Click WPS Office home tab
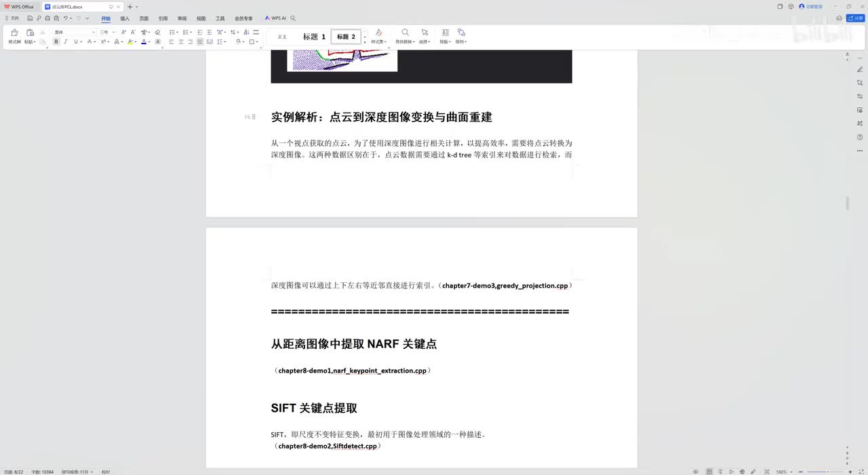Viewport: 868px width, 475px height. (x=19, y=7)
